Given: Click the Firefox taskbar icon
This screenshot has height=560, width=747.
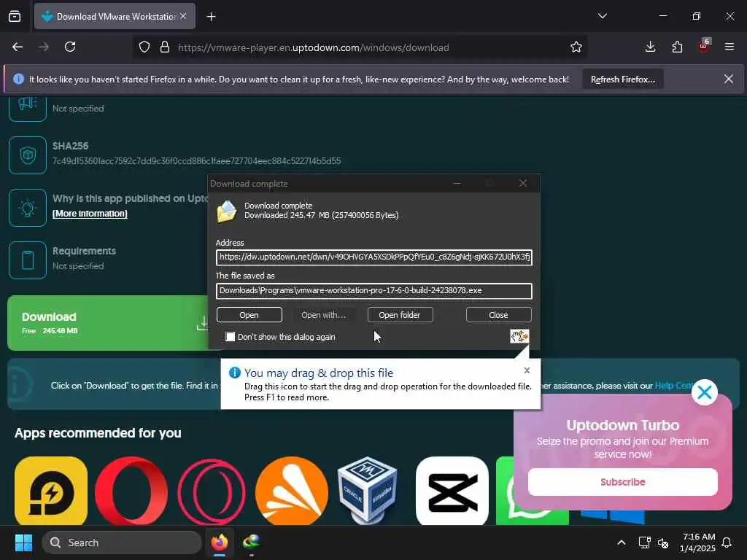Looking at the screenshot, I should (x=220, y=542).
